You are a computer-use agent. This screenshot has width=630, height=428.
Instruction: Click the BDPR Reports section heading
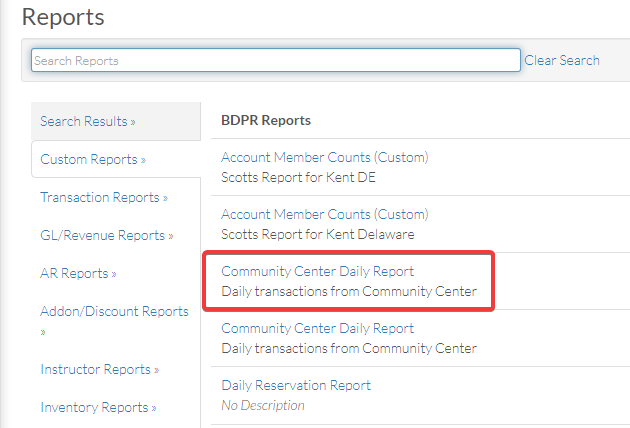click(x=266, y=120)
